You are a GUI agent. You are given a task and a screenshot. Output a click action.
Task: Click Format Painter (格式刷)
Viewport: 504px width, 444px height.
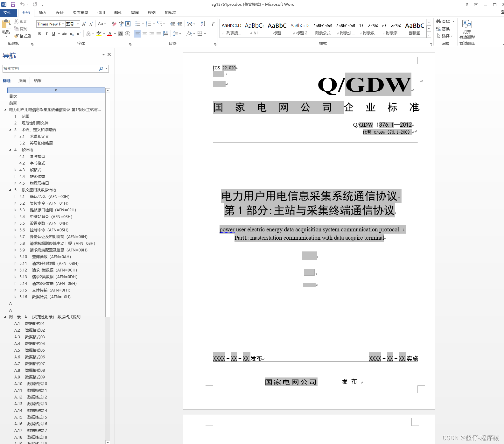(x=23, y=36)
